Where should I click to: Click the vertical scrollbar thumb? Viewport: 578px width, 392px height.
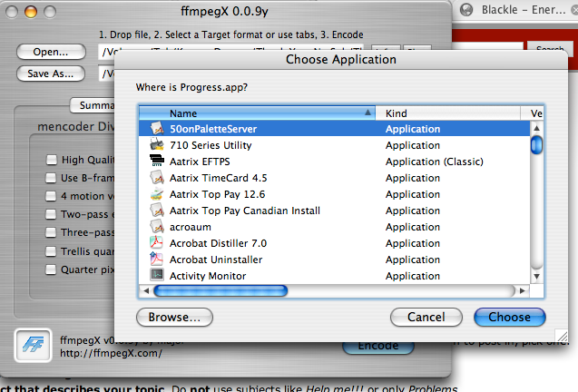[x=536, y=145]
